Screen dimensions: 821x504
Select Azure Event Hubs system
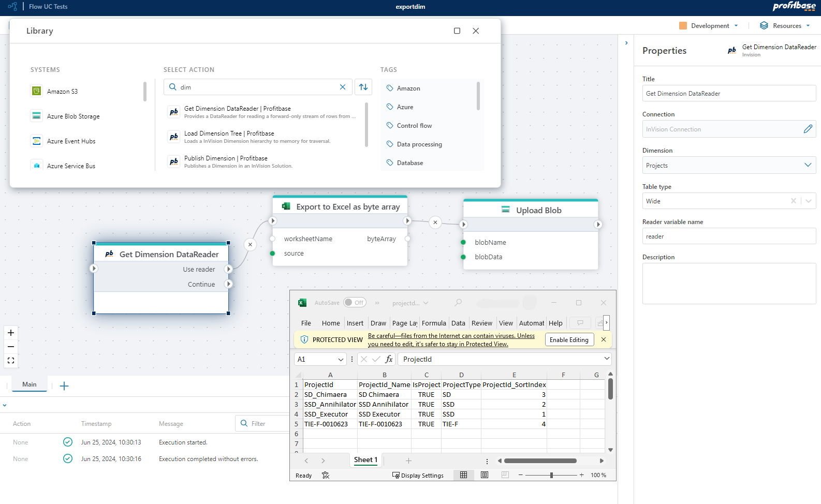(x=63, y=141)
